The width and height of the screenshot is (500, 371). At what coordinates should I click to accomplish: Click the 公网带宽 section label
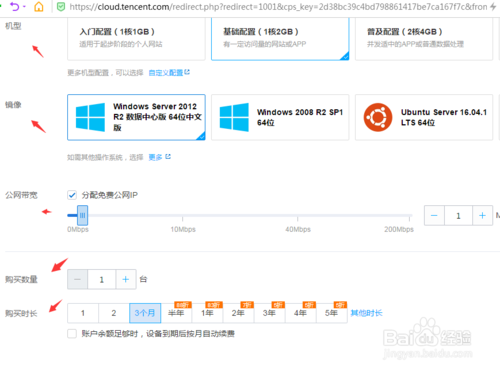[21, 195]
